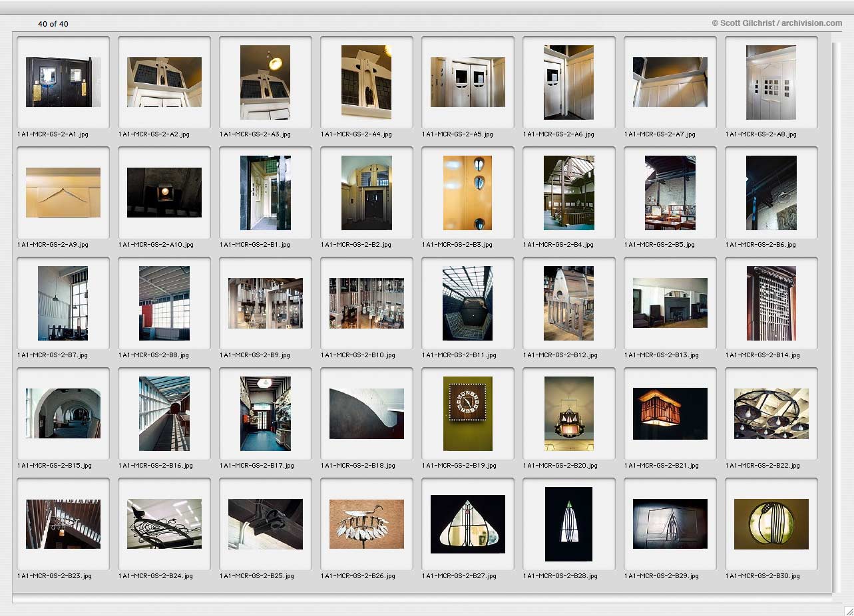Click thumbnail 1A1-MCR-GS-2-B11.jpg

pyautogui.click(x=468, y=303)
